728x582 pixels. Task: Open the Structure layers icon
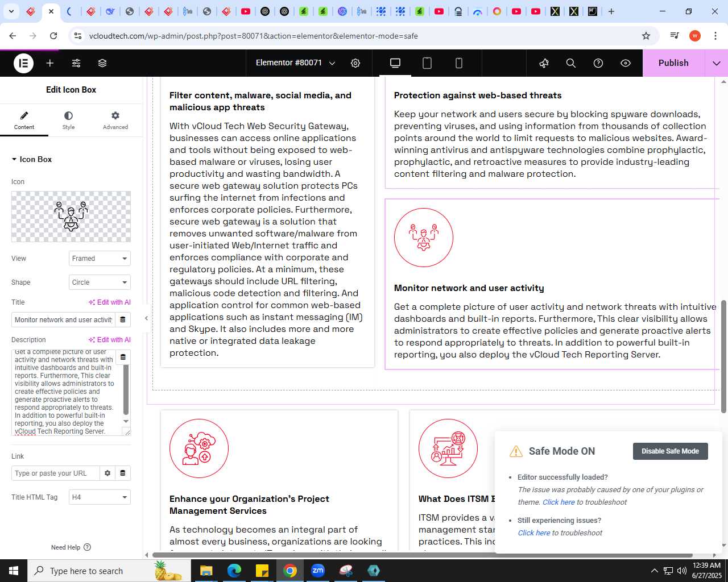[102, 63]
